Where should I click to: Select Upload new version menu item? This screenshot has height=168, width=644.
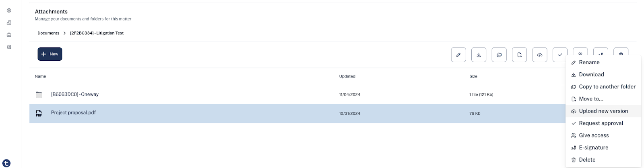(x=603, y=111)
